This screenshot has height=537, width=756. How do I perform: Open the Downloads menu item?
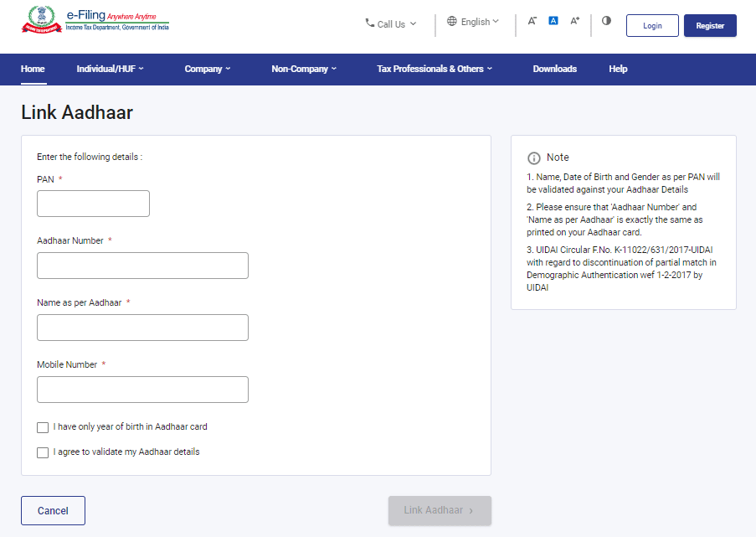tap(555, 69)
